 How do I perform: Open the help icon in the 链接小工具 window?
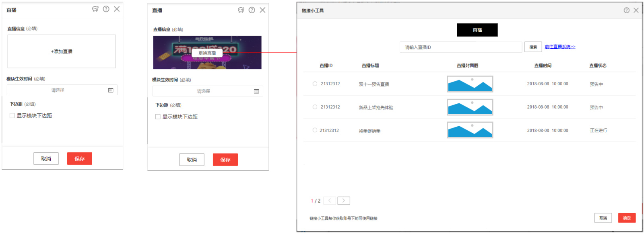pos(627,10)
